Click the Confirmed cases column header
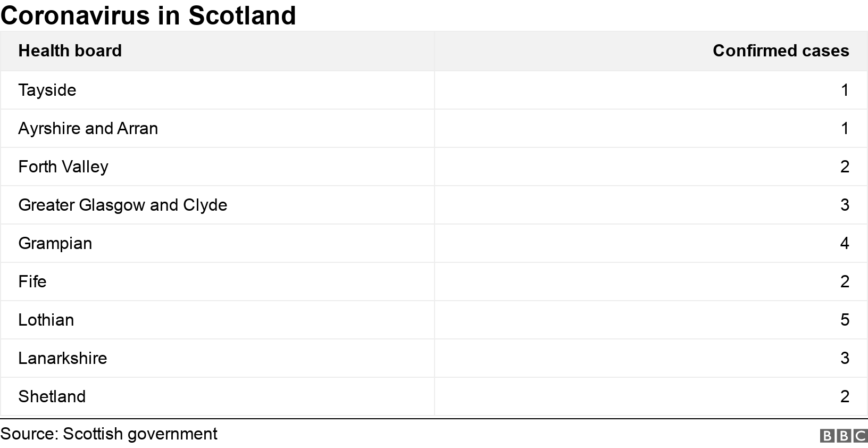 780,51
